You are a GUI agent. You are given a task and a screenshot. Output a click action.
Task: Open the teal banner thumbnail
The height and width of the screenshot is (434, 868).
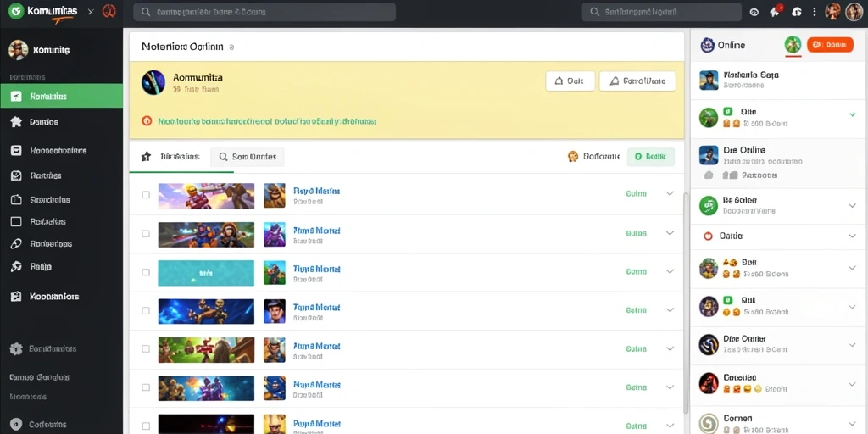(x=206, y=273)
